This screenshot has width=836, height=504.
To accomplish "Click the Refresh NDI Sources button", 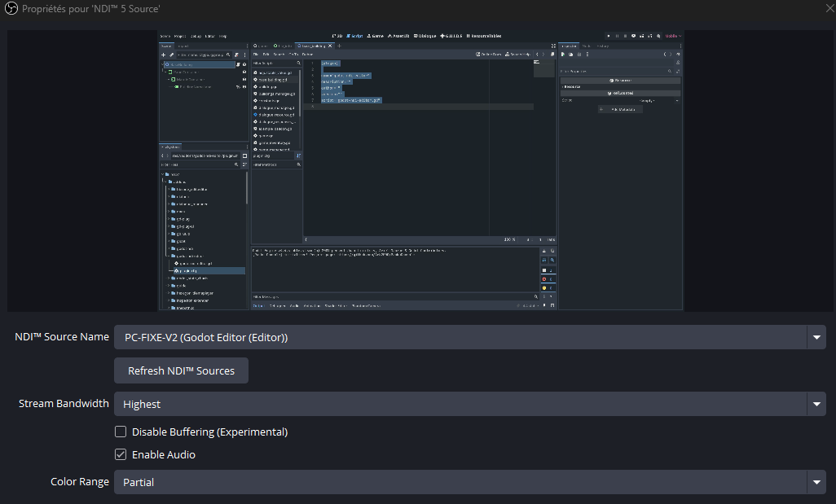I will pos(181,370).
